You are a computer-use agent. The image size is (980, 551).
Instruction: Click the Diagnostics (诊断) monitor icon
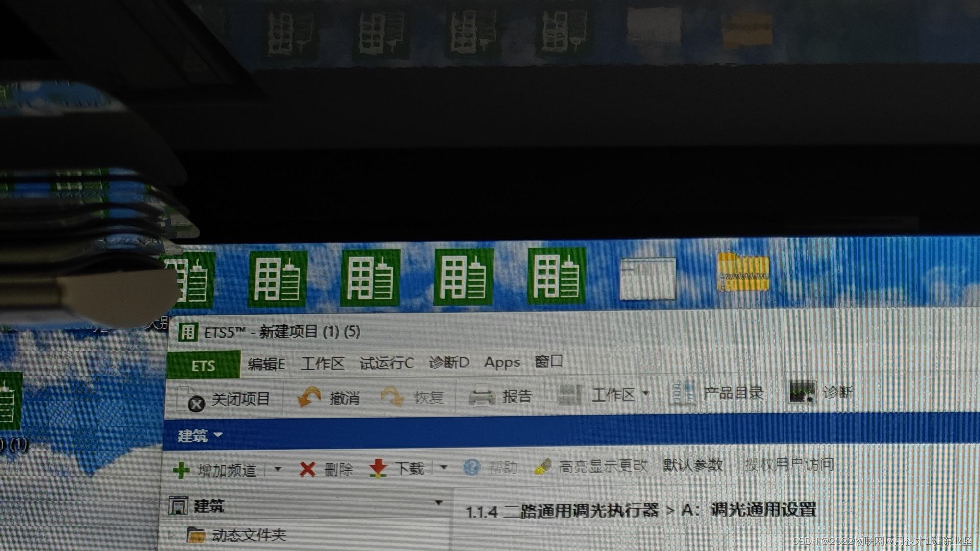coord(802,393)
